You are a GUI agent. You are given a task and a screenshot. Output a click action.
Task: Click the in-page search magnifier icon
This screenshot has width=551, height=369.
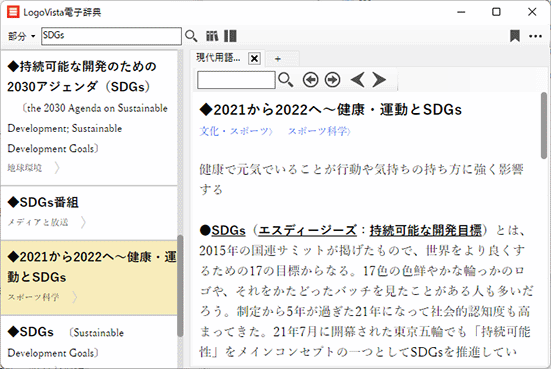pos(285,80)
